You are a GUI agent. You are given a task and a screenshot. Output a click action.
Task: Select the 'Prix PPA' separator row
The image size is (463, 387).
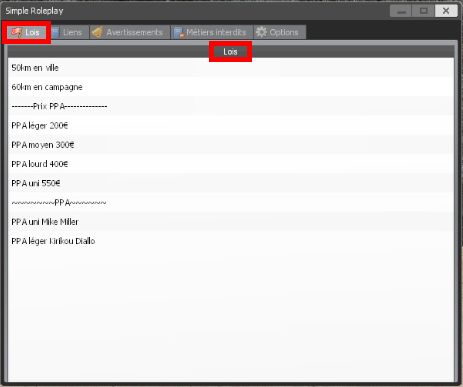[231, 106]
